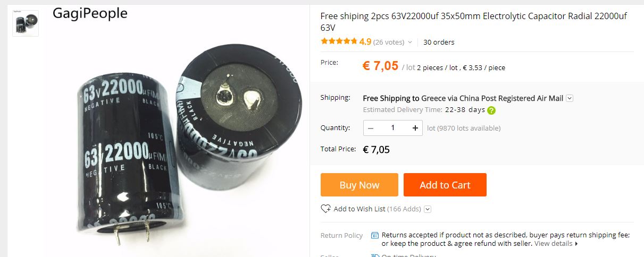This screenshot has width=644, height=257.
Task: Click the View details arrow icon
Action: [x=576, y=244]
